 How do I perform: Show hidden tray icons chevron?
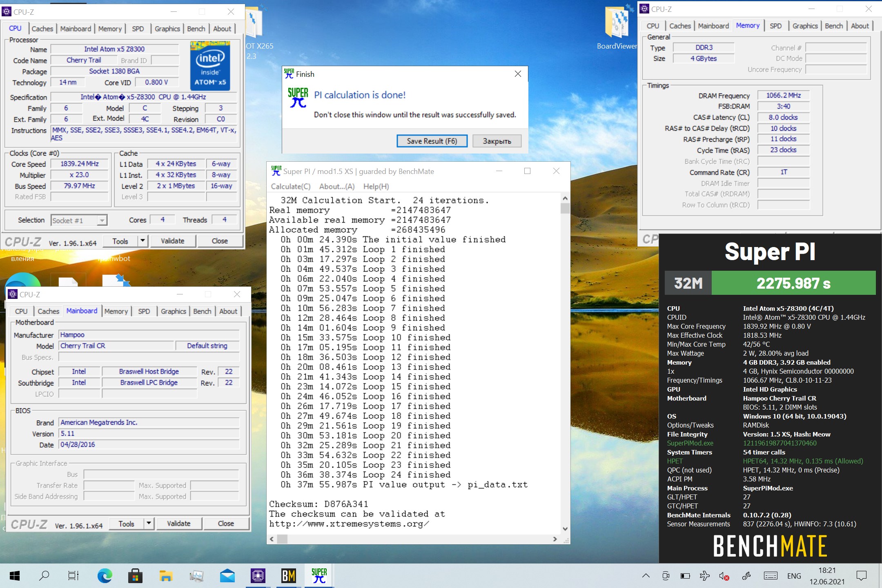click(x=646, y=576)
